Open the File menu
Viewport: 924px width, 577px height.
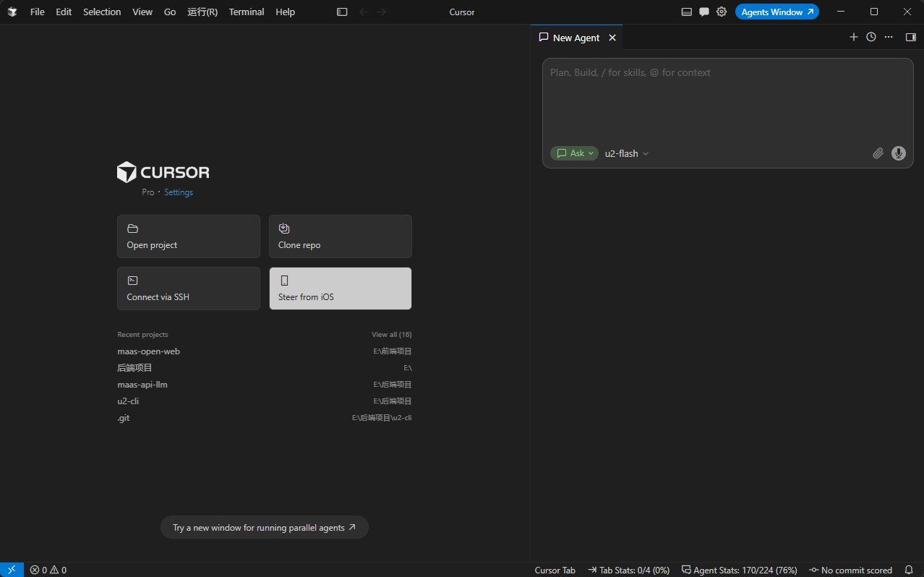point(38,12)
